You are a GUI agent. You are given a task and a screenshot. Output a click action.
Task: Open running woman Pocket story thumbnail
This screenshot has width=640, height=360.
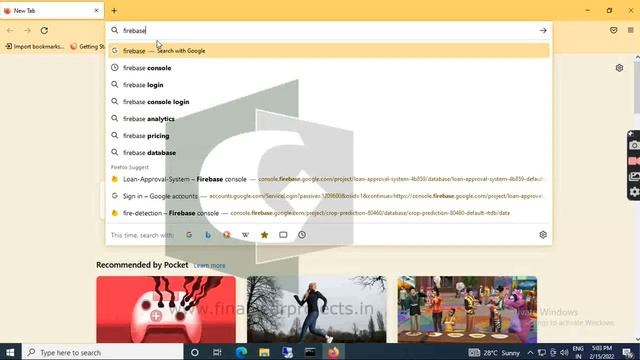(x=316, y=309)
